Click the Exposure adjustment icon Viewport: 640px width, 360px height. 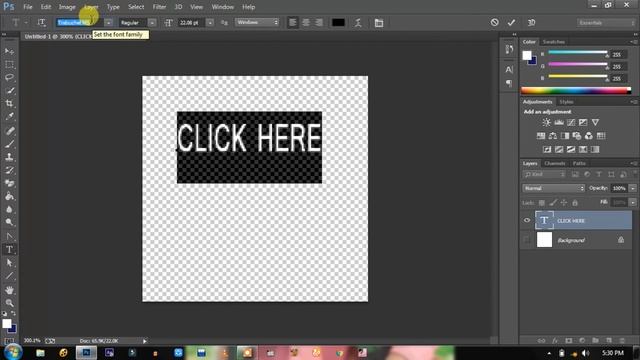(583, 122)
